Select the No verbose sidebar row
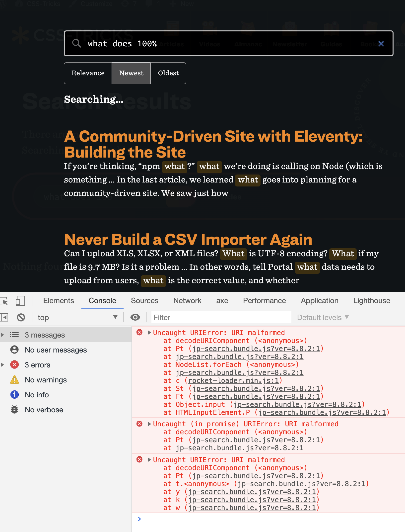405x532 pixels. (x=66, y=410)
